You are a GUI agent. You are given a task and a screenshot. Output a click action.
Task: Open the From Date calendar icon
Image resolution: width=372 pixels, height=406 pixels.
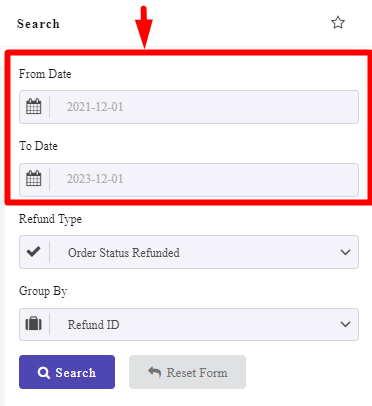(x=34, y=107)
